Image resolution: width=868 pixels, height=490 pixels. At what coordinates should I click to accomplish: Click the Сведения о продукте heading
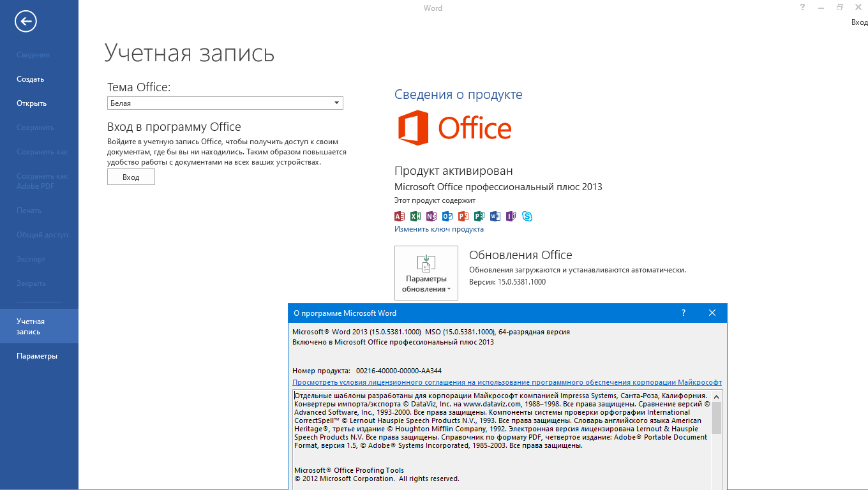458,94
